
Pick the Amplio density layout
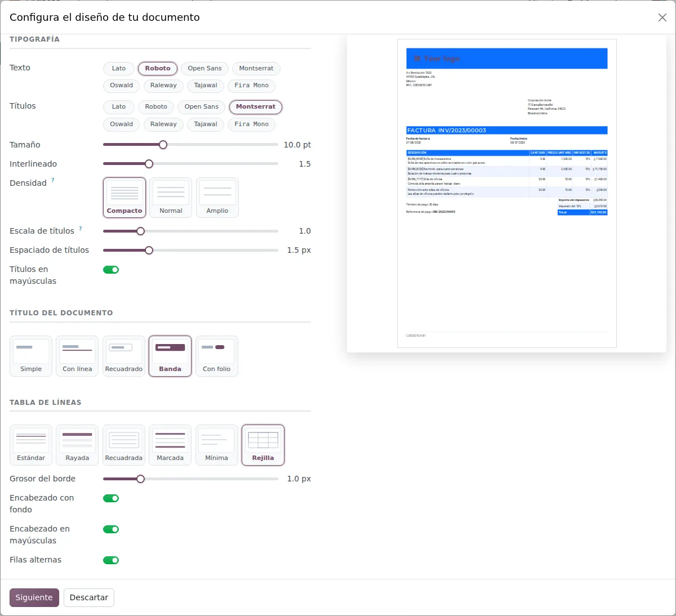point(217,198)
